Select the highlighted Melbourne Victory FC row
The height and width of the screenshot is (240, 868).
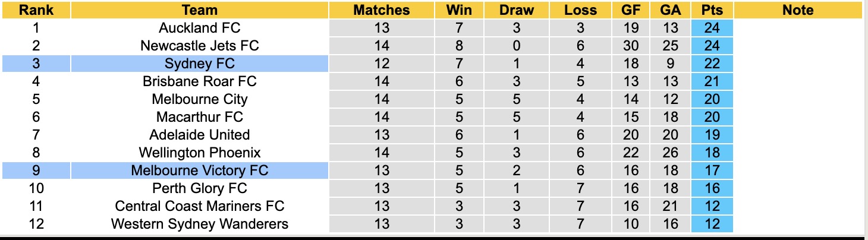(200, 170)
